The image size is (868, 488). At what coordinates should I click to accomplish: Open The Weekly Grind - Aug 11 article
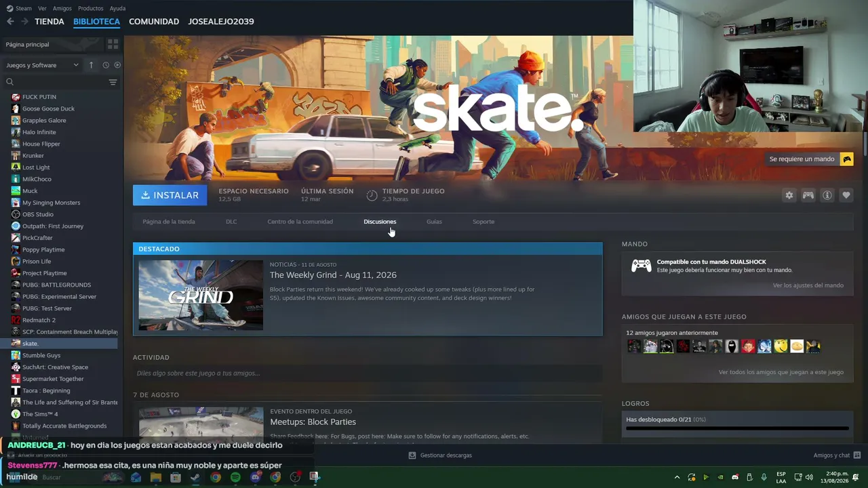coord(333,274)
